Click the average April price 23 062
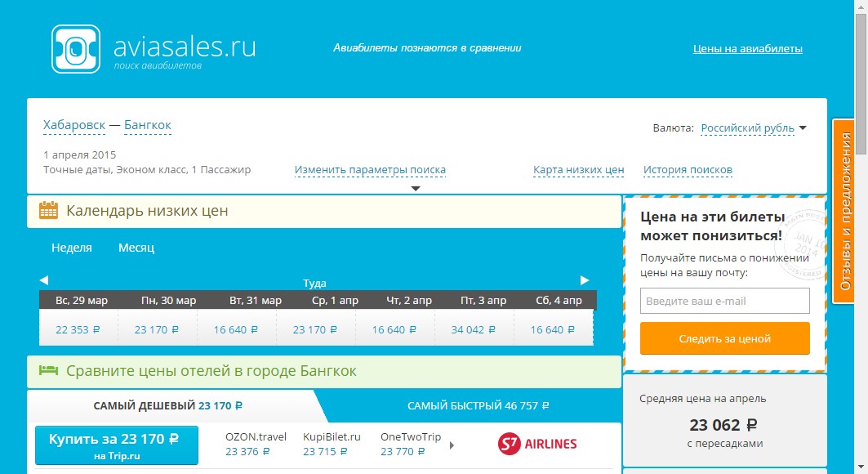 pyautogui.click(x=724, y=425)
